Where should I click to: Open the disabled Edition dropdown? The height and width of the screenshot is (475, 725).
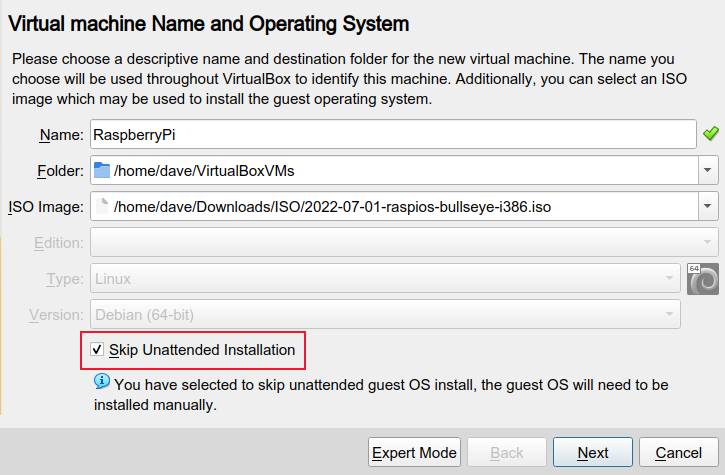click(x=404, y=242)
